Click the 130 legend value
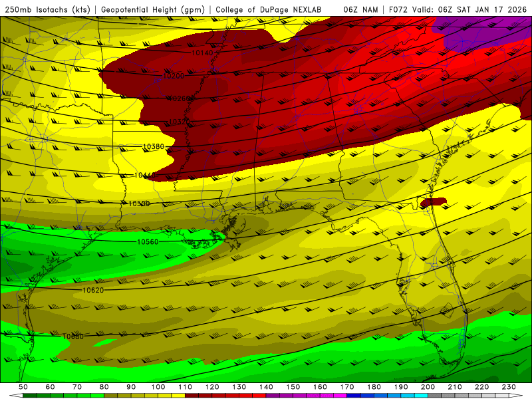532x399 pixels. click(x=239, y=387)
